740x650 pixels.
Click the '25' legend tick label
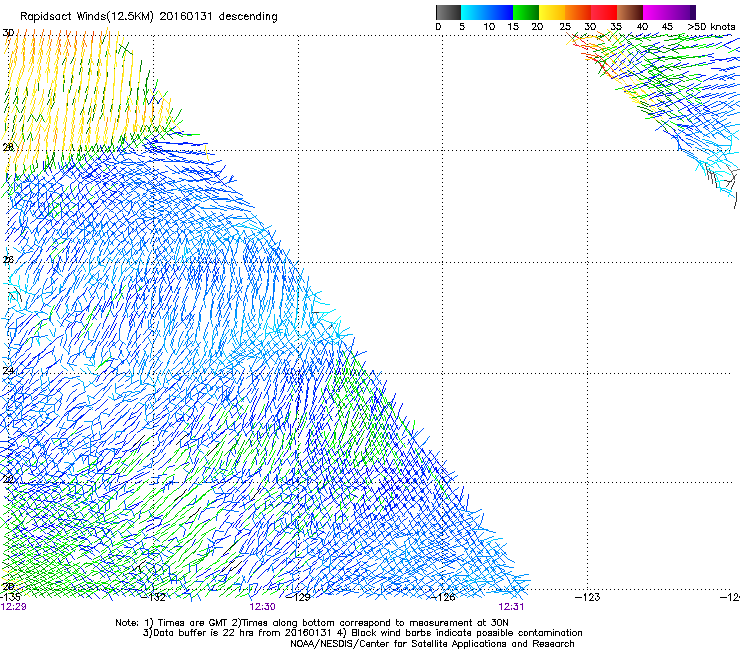[565, 27]
